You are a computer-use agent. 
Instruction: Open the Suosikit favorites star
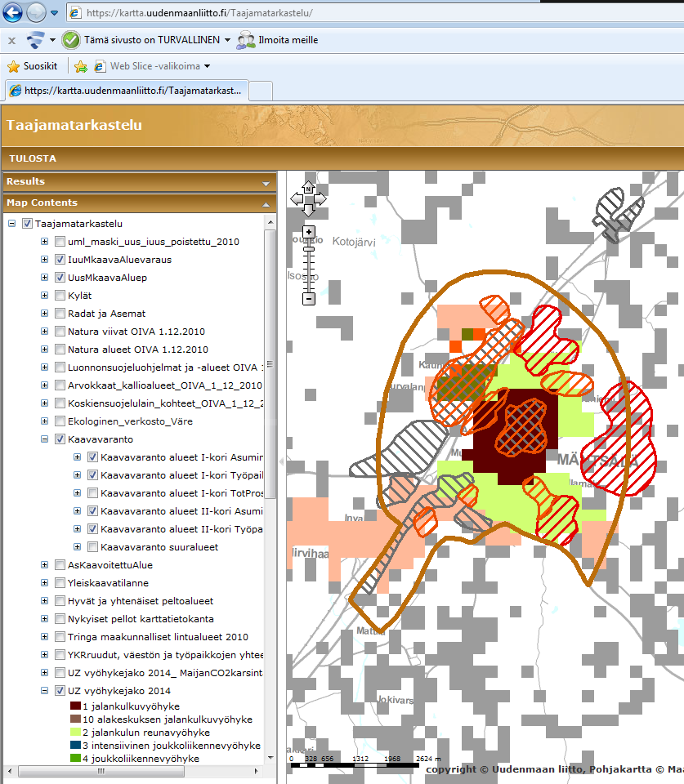[14, 66]
